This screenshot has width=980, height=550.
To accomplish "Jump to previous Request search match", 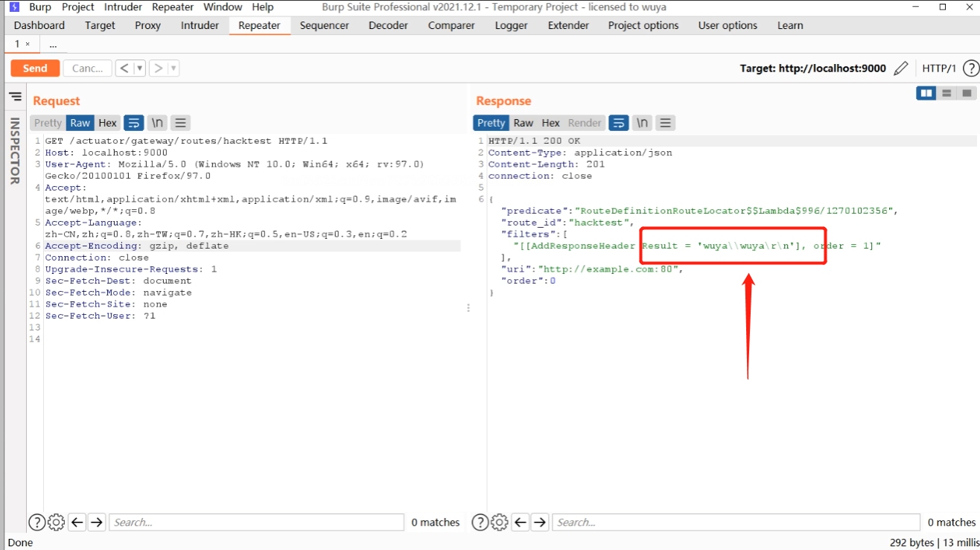I will (x=77, y=522).
